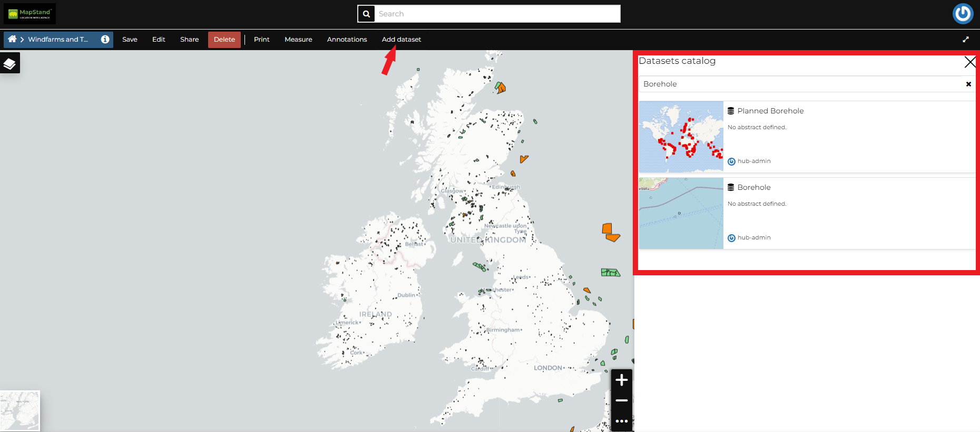This screenshot has height=432, width=980.
Task: Close the Datasets catalog panel
Action: coord(969,62)
